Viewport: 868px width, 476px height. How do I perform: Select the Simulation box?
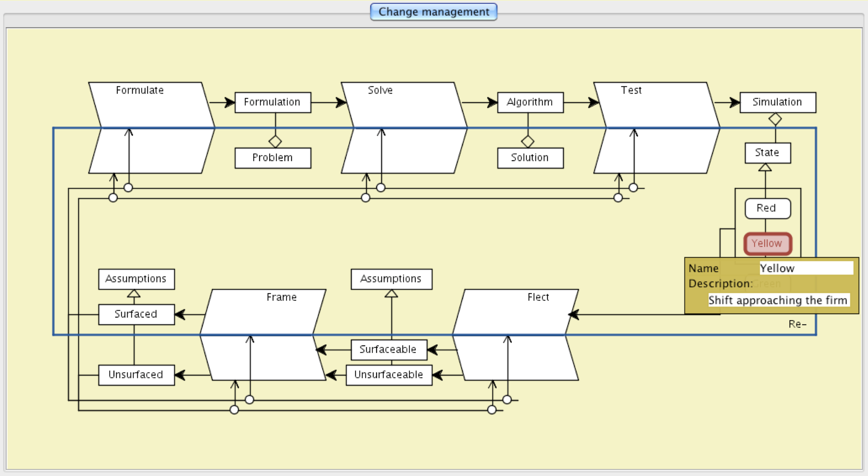(777, 103)
